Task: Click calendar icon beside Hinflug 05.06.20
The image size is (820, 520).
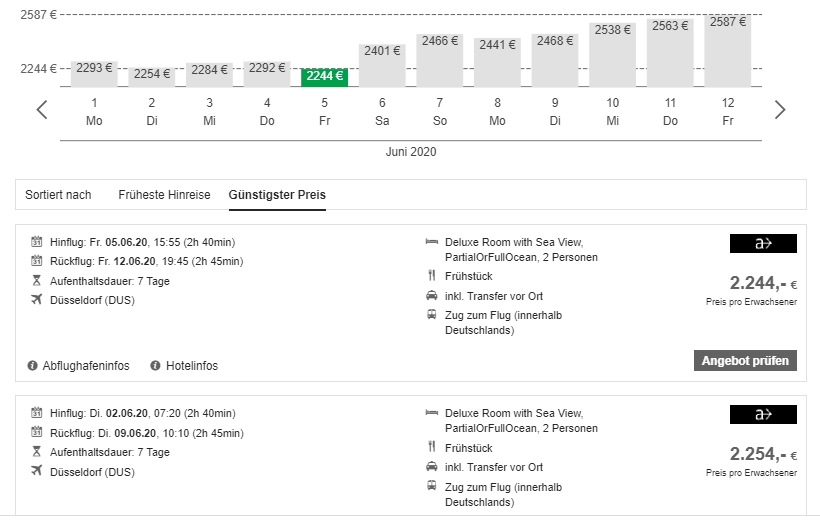Action: (36, 242)
